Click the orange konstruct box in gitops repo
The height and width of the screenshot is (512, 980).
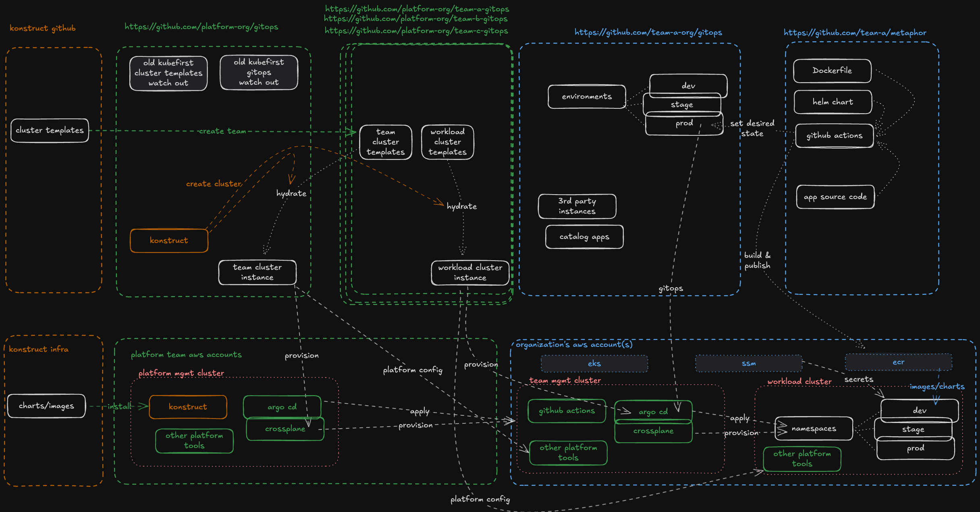(x=169, y=240)
